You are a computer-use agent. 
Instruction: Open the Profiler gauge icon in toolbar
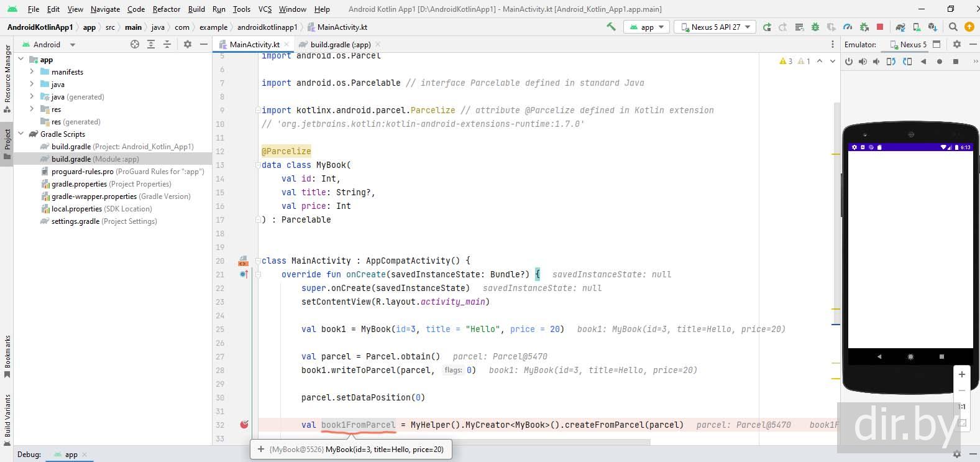click(x=848, y=27)
